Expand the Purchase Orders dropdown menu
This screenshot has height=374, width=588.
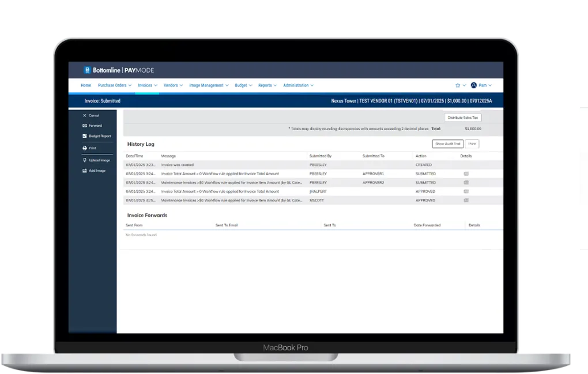pos(114,85)
